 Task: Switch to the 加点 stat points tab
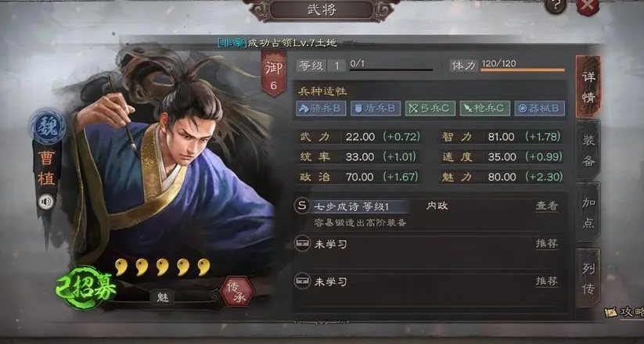588,212
